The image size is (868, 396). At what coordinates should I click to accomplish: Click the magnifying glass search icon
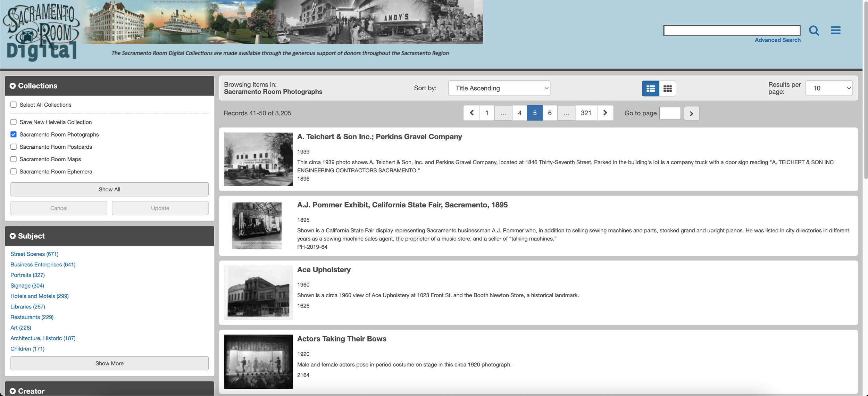813,31
